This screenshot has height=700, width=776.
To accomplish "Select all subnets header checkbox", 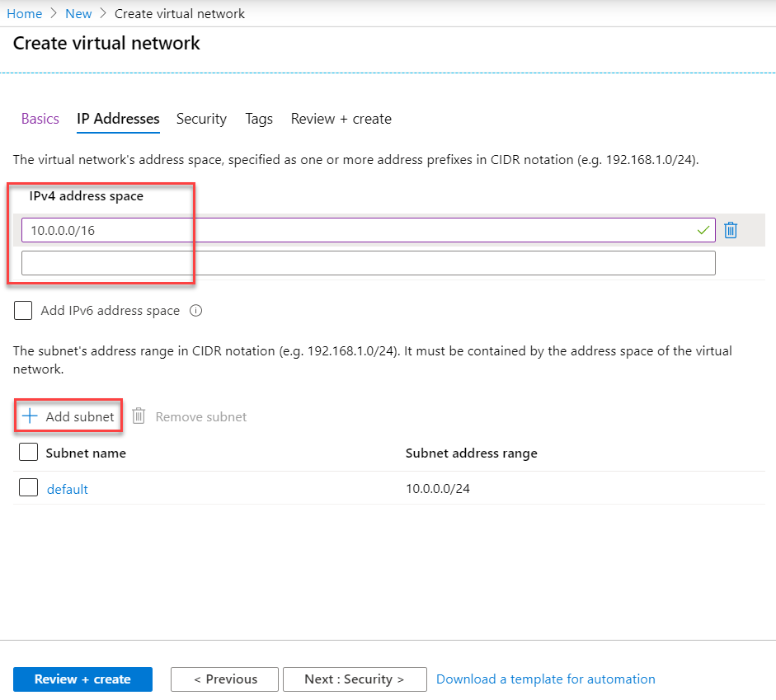I will 28,452.
